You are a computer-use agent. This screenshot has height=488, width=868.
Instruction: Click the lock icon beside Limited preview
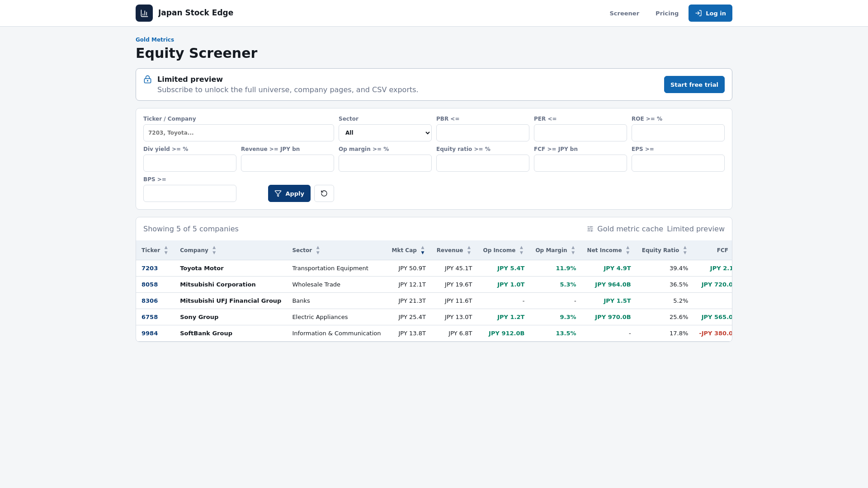(x=148, y=80)
